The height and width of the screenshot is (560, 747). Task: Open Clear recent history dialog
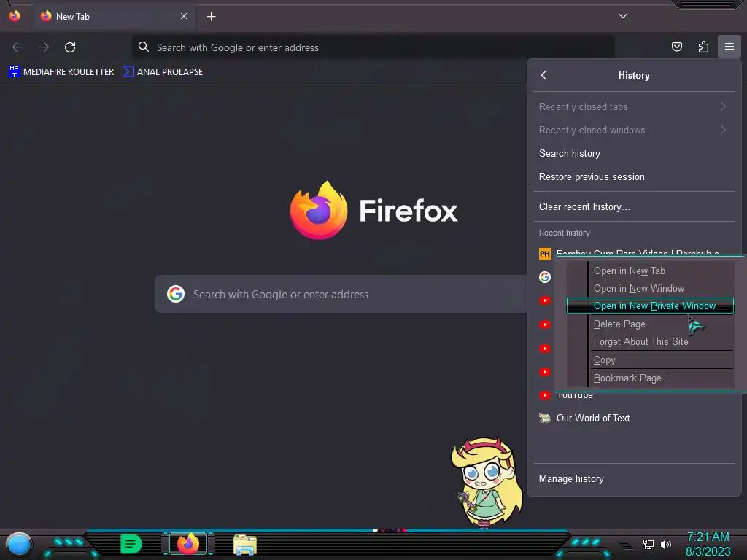634,206
